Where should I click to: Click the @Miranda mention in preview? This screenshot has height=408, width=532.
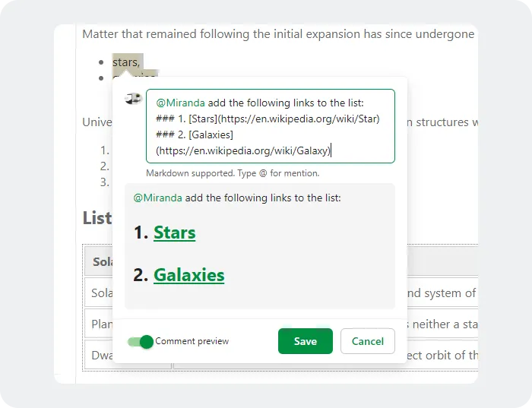(x=157, y=198)
